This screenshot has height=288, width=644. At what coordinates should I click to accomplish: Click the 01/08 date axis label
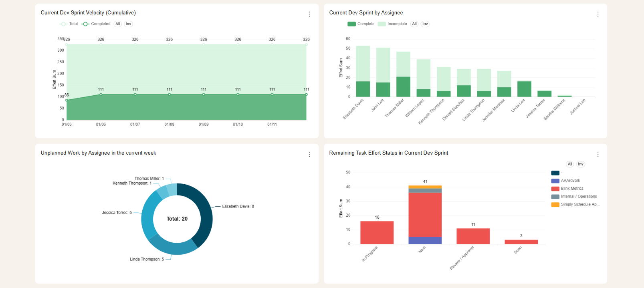click(x=169, y=125)
